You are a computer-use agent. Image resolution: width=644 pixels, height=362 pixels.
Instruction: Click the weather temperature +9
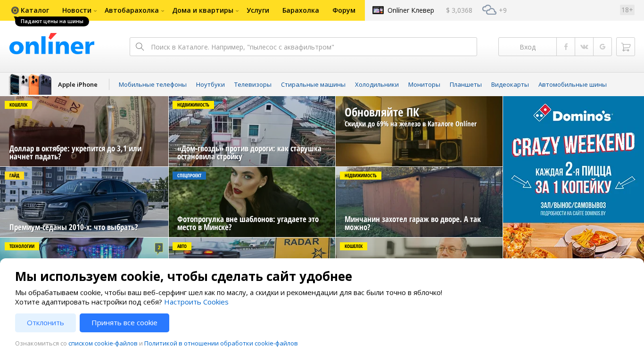click(x=503, y=10)
